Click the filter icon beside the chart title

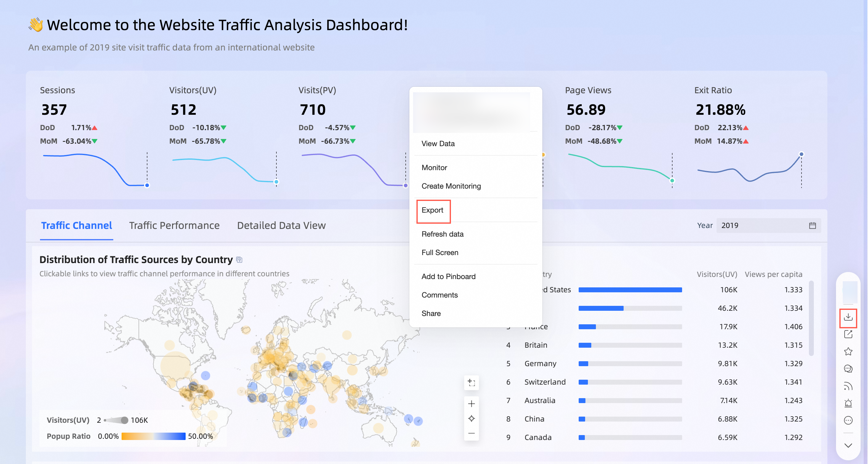239,260
